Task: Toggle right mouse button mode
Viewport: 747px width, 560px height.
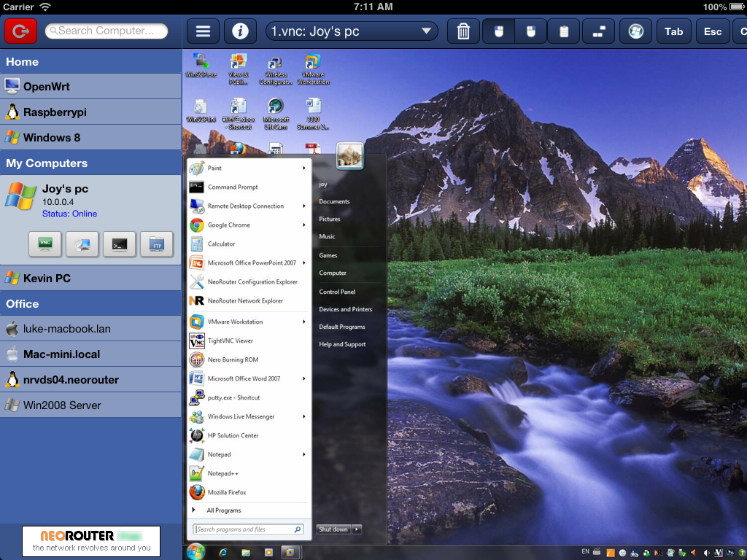Action: point(531,31)
